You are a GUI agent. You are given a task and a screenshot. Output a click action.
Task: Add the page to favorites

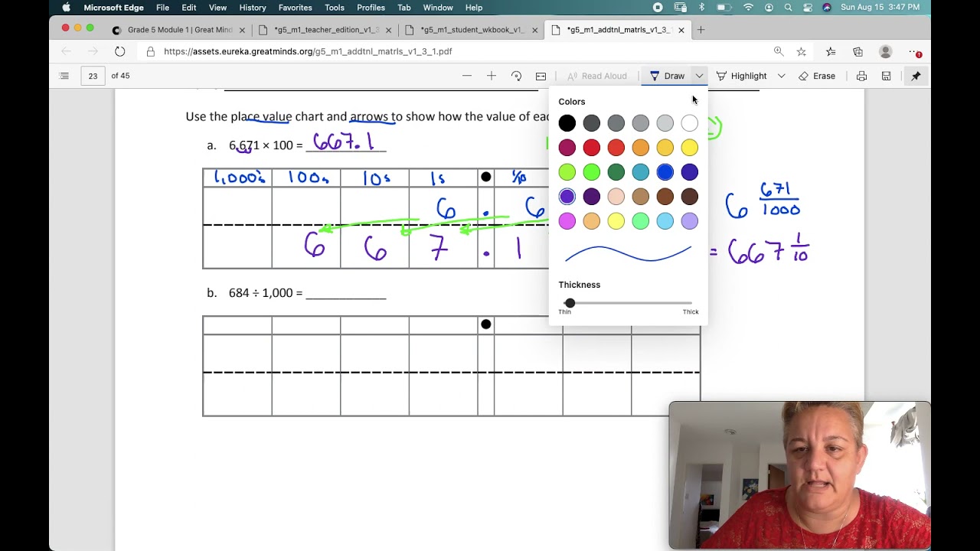pos(802,51)
